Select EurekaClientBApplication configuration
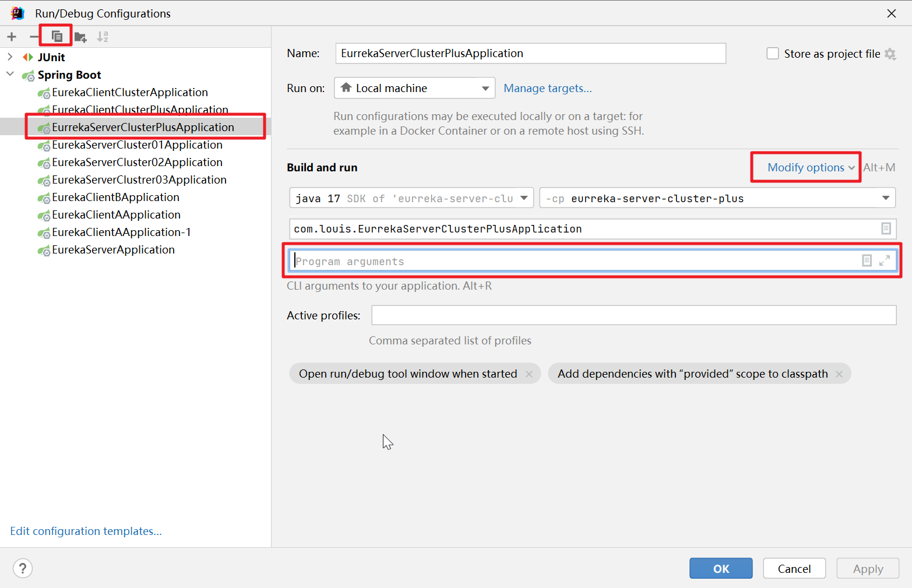Viewport: 912px width, 588px height. point(115,197)
